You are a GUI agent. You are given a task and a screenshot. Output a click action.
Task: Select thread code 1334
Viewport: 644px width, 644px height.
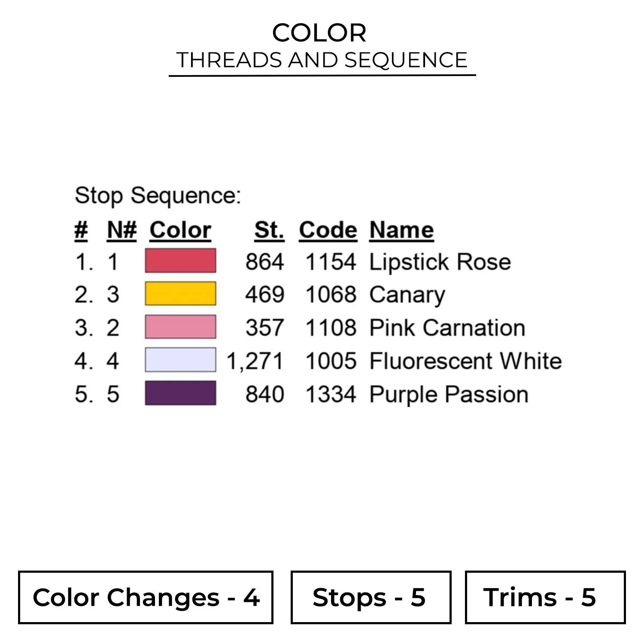click(x=331, y=394)
